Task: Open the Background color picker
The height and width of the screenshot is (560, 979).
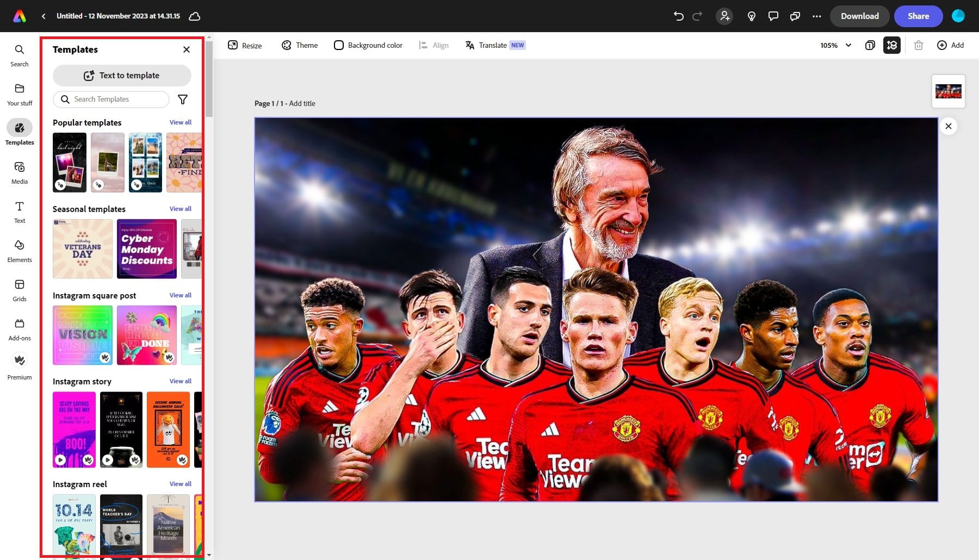Action: pyautogui.click(x=368, y=45)
